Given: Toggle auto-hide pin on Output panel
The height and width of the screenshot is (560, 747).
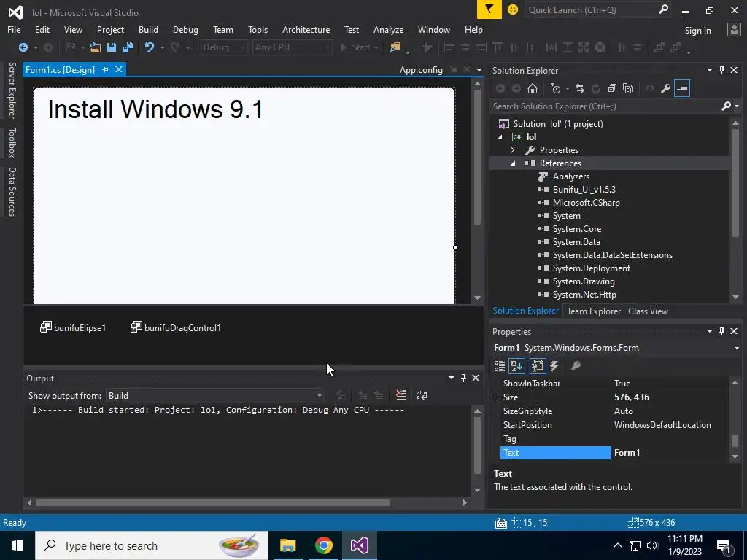Looking at the screenshot, I should pyautogui.click(x=463, y=378).
